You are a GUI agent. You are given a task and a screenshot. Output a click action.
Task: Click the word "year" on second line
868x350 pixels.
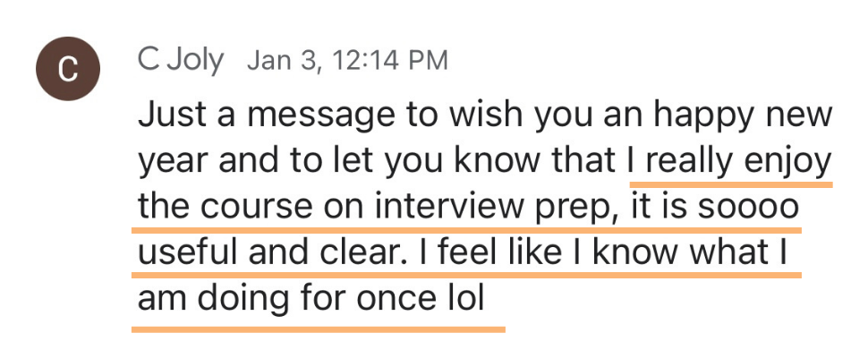(x=174, y=162)
